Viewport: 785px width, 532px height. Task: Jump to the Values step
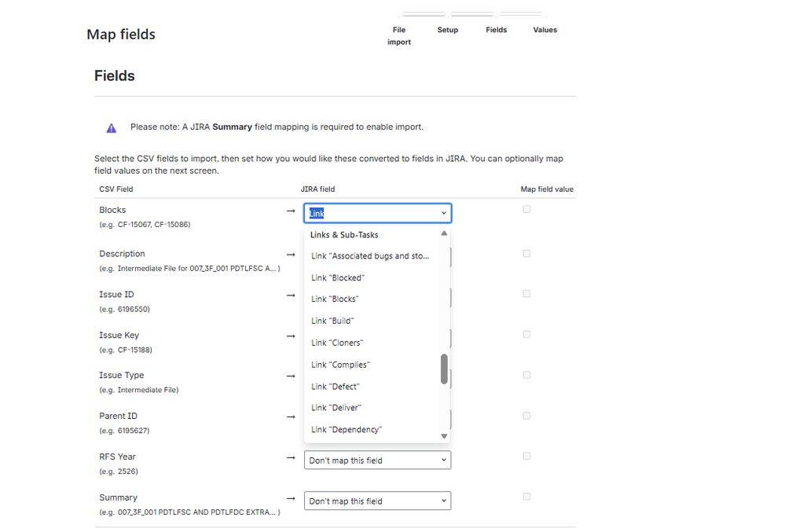(545, 29)
